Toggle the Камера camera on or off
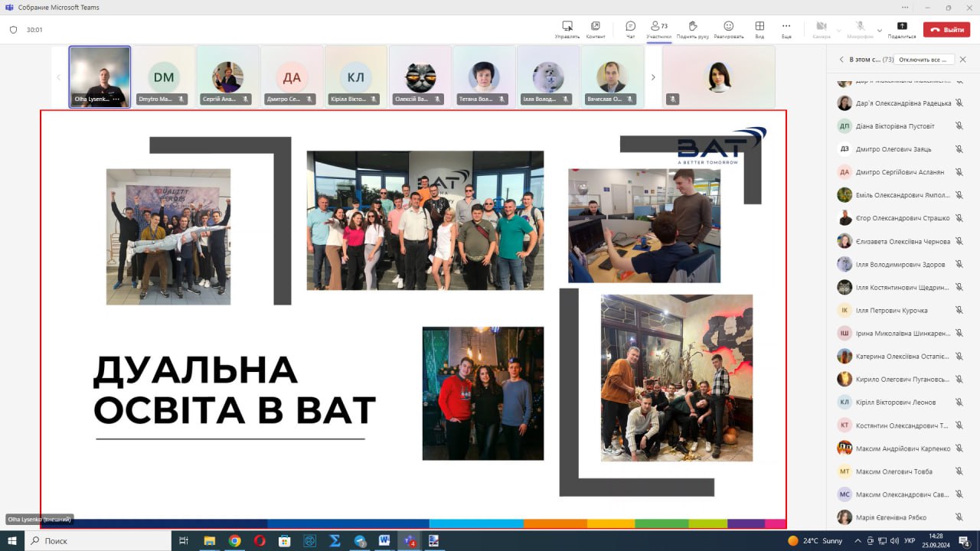 click(x=822, y=29)
